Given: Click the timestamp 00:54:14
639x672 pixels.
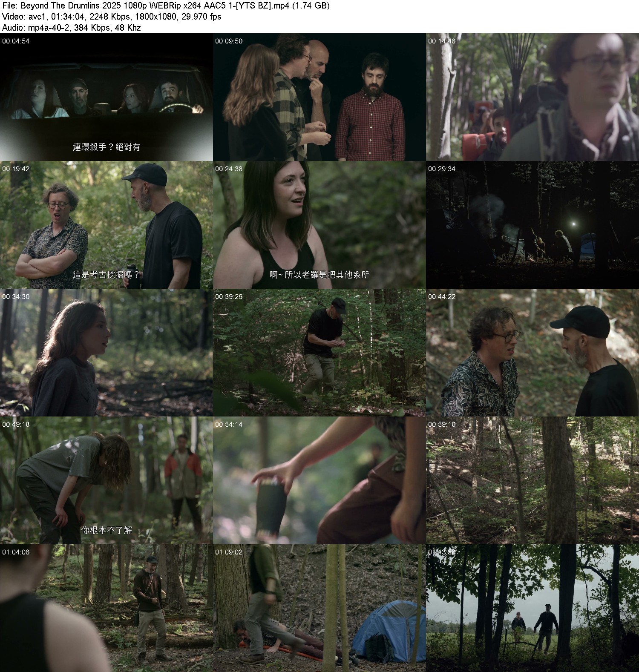Looking at the screenshot, I should click(229, 425).
